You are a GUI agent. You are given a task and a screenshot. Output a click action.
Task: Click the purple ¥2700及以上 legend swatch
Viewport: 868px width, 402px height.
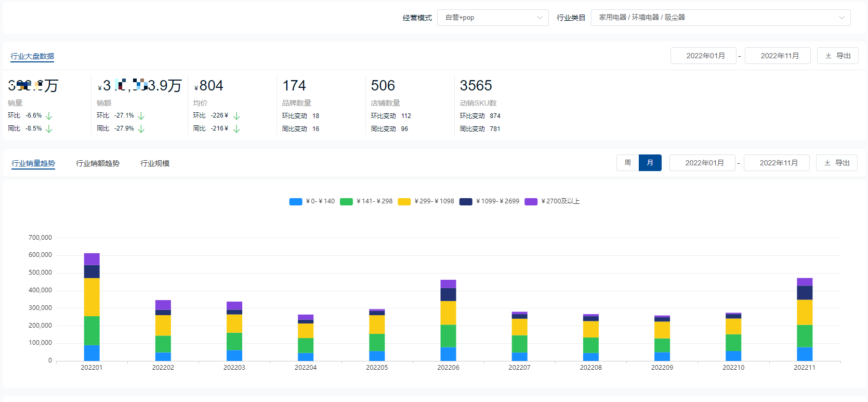pos(531,202)
